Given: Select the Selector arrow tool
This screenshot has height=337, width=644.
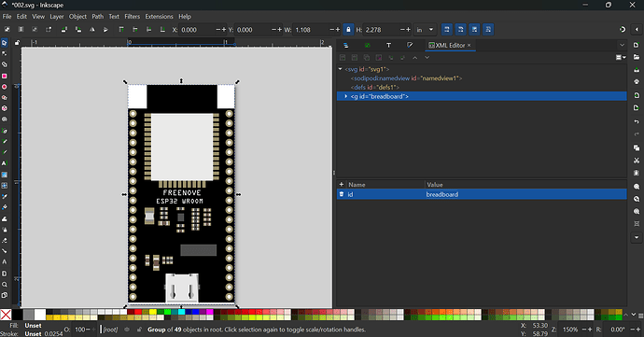Looking at the screenshot, I should 5,43.
